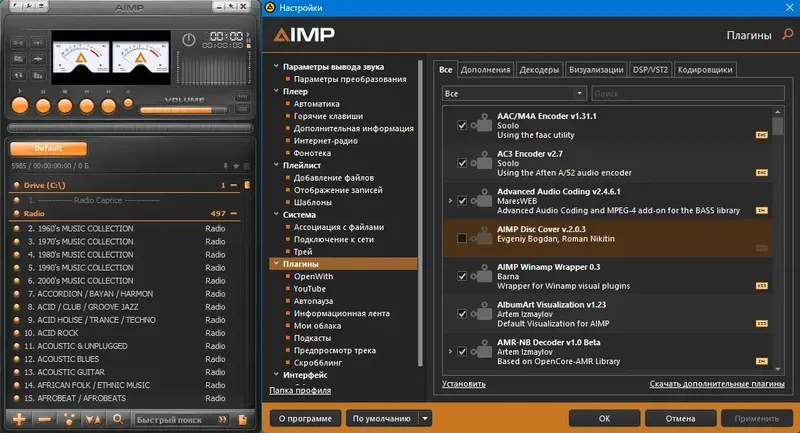Click the playlist sorting icon
This screenshot has width=800, height=433.
[x=93, y=420]
